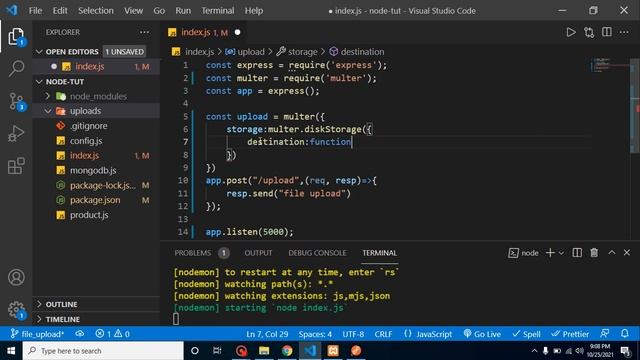Start Go Live server
Viewport: 640px width, 360px height.
coord(482,334)
